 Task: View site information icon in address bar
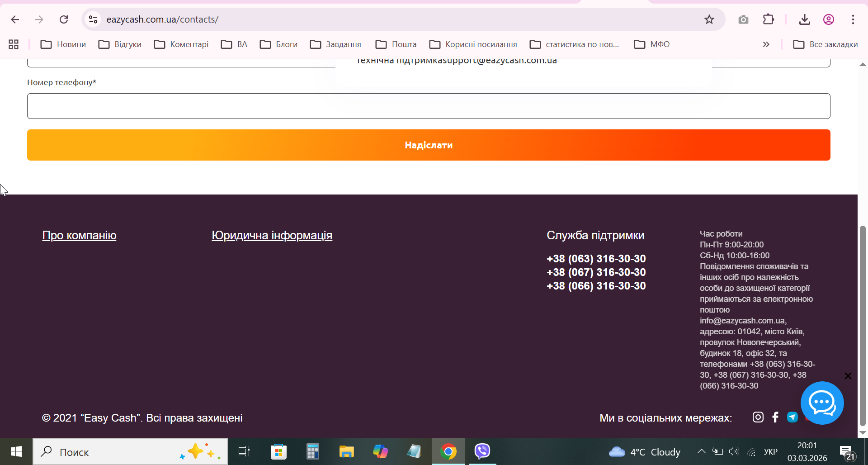(93, 19)
